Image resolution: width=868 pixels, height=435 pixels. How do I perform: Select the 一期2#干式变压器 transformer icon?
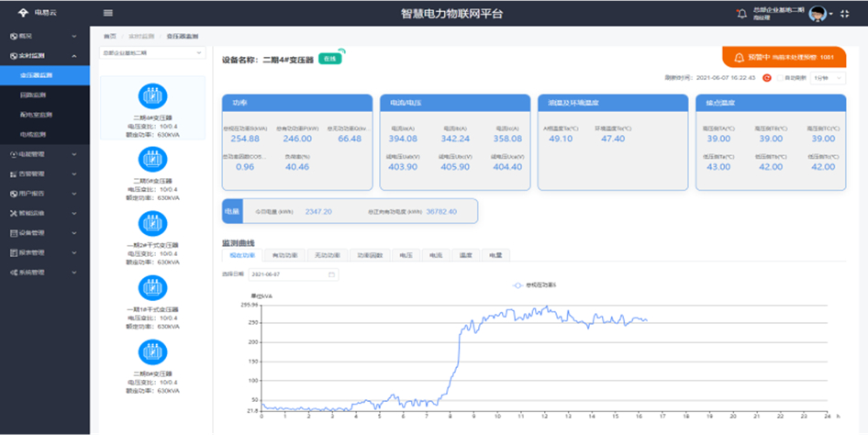coord(151,223)
